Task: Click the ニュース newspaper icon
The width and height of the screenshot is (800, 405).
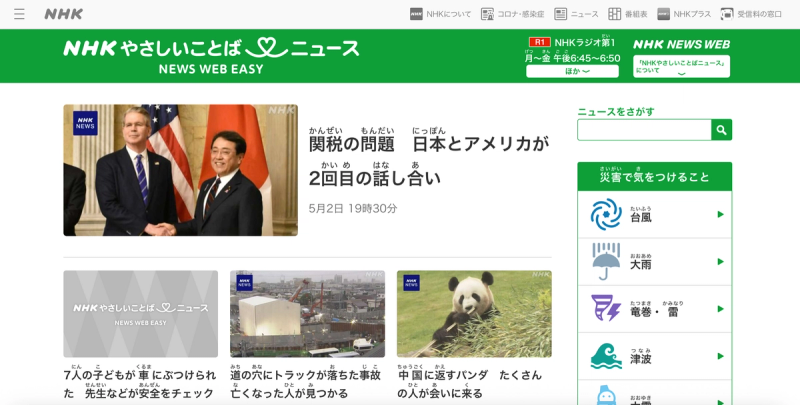Action: [x=561, y=14]
